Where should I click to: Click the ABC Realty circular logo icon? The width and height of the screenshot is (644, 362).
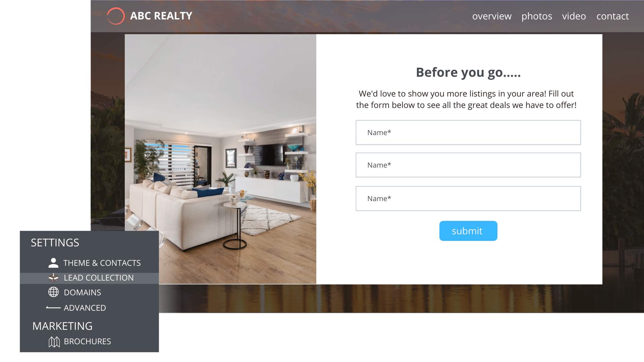(x=115, y=16)
